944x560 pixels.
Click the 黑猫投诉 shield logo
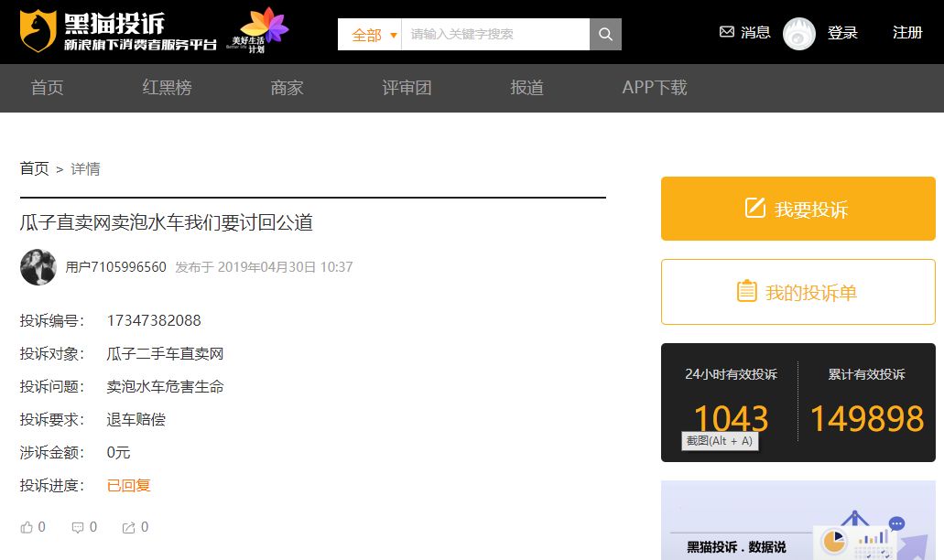38,31
